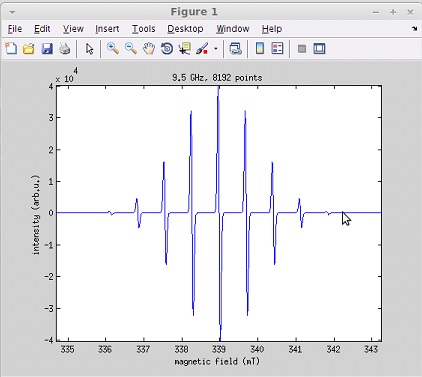Toggle the Pan hand tool
Image resolution: width=422 pixels, height=377 pixels.
[x=149, y=49]
